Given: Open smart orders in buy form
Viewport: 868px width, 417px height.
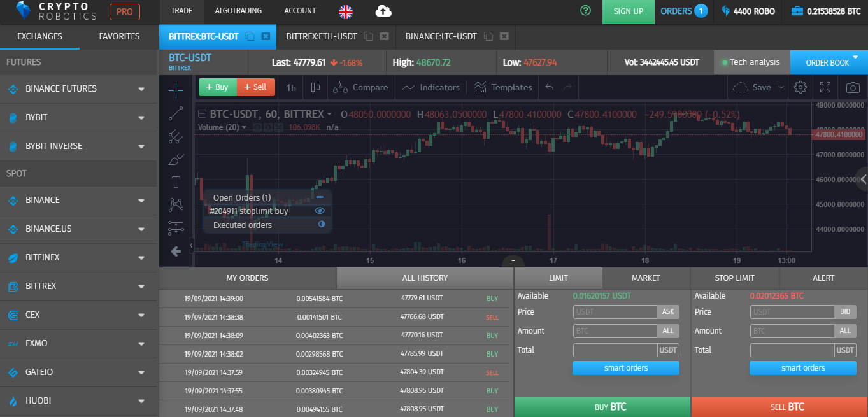Looking at the screenshot, I should click(x=626, y=368).
